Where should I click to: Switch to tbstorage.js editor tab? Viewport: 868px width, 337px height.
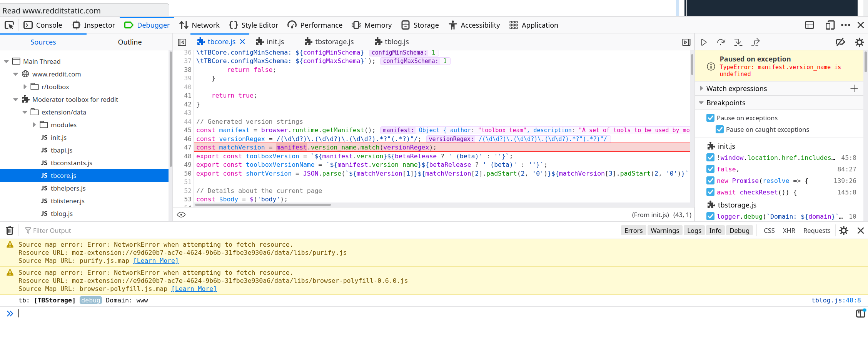(329, 42)
